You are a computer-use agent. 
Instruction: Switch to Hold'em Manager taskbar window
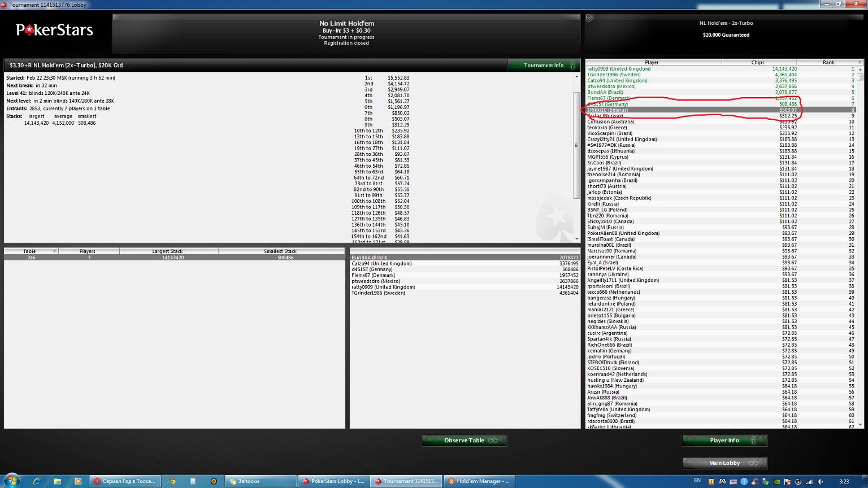coord(479,481)
